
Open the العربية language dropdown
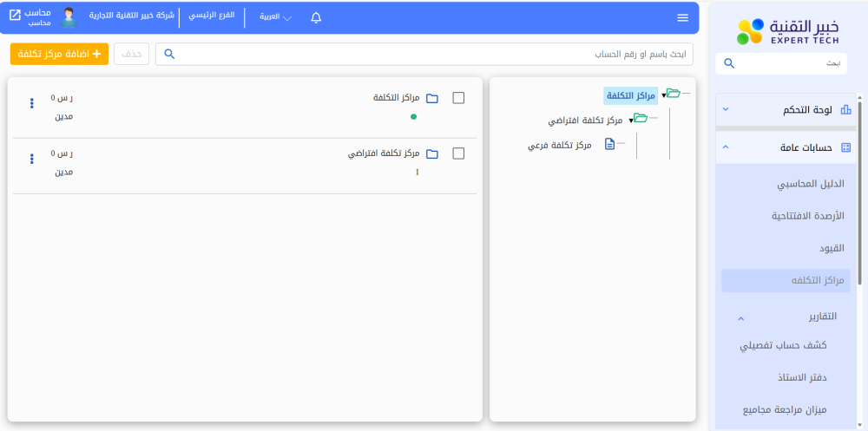(275, 17)
